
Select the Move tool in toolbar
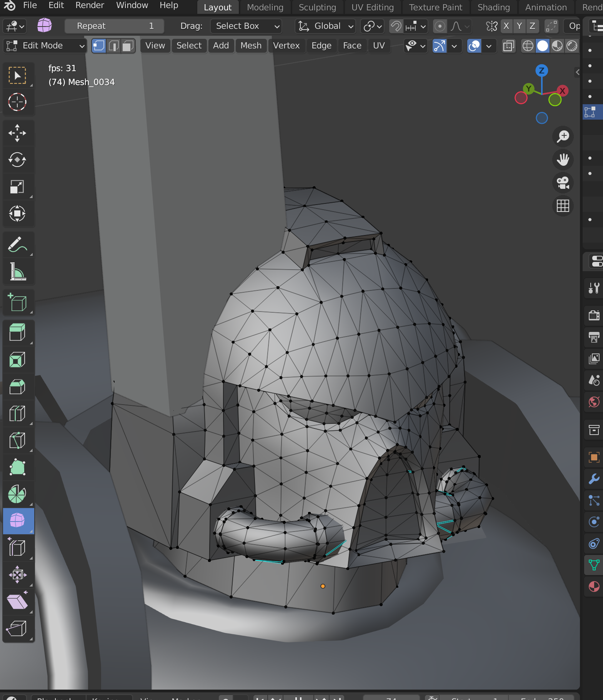pos(17,133)
